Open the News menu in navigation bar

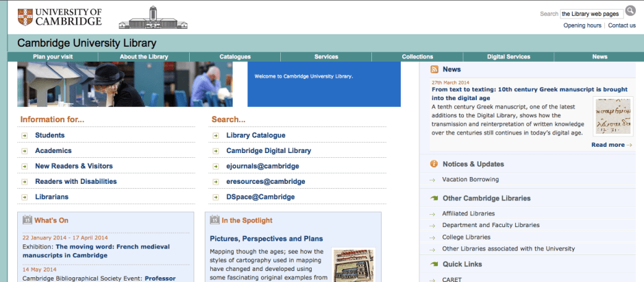click(x=599, y=57)
